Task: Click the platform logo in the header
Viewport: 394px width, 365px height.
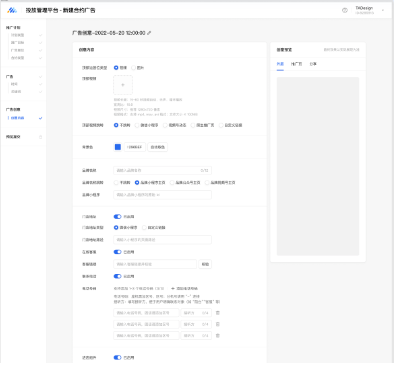Action: [x=12, y=10]
